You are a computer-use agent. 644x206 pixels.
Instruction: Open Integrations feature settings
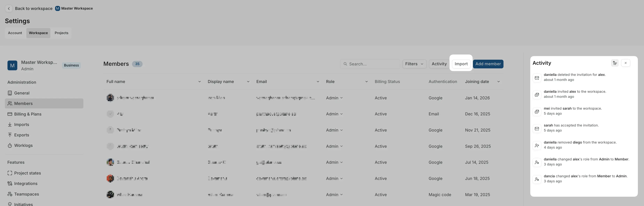pyautogui.click(x=26, y=184)
